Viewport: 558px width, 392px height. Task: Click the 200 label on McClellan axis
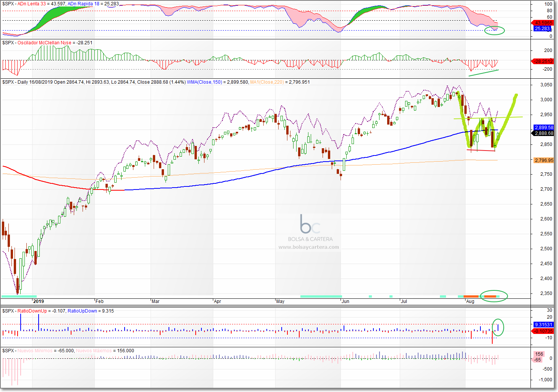[548, 50]
